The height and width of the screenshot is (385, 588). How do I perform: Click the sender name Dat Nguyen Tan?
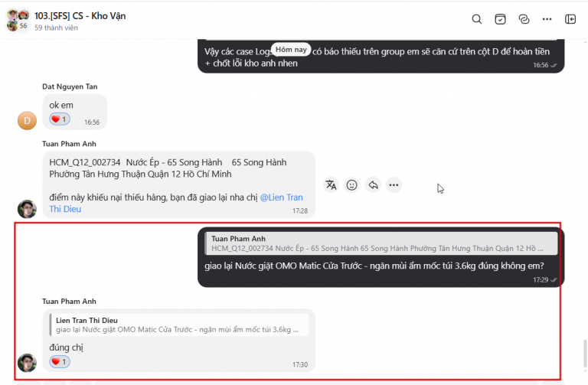pos(70,86)
